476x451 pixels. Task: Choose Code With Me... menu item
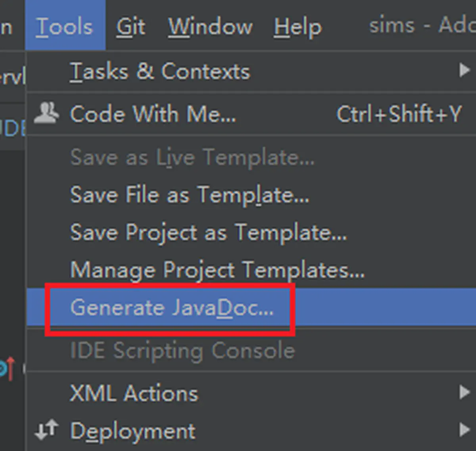251,114
